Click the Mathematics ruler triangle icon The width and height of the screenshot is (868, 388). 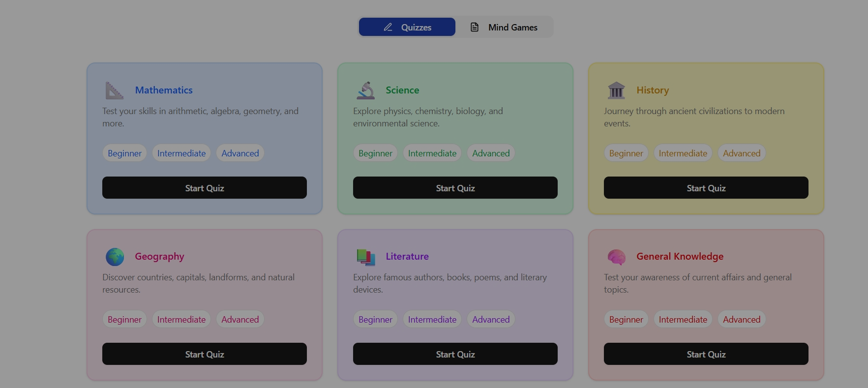115,90
